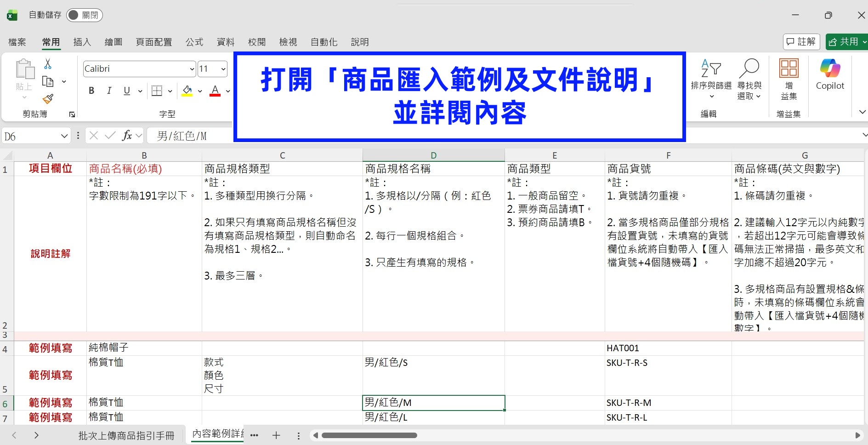Select the Format Painter brush icon

point(48,98)
